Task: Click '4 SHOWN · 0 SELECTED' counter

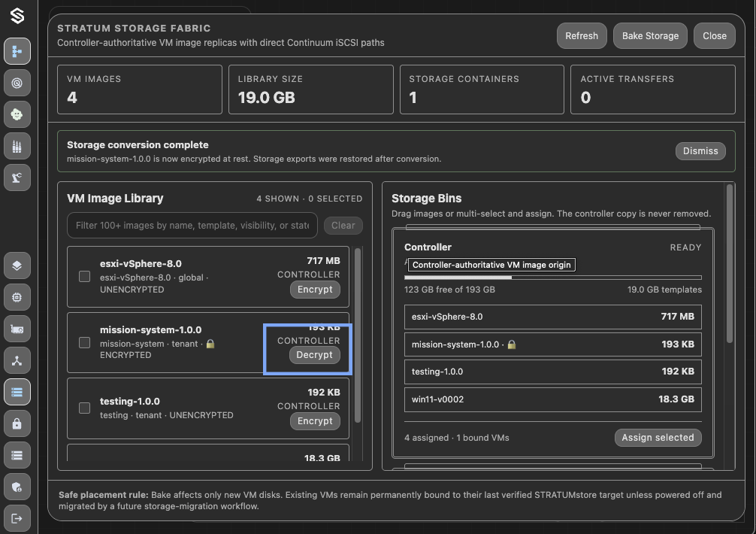Action: tap(309, 199)
